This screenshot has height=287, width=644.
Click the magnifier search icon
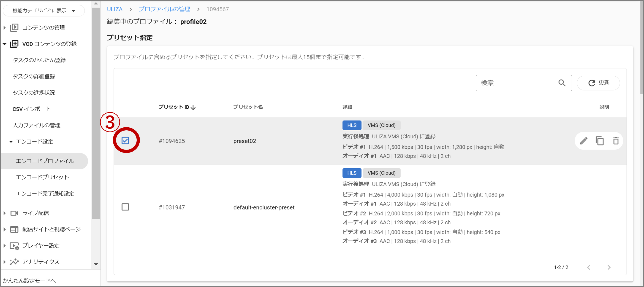click(x=562, y=83)
